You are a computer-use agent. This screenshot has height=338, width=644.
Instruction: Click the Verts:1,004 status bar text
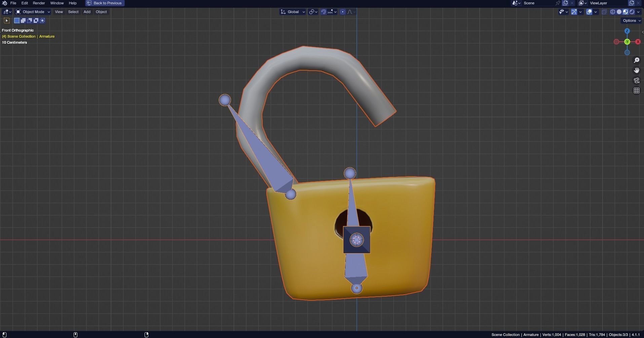[552, 335]
